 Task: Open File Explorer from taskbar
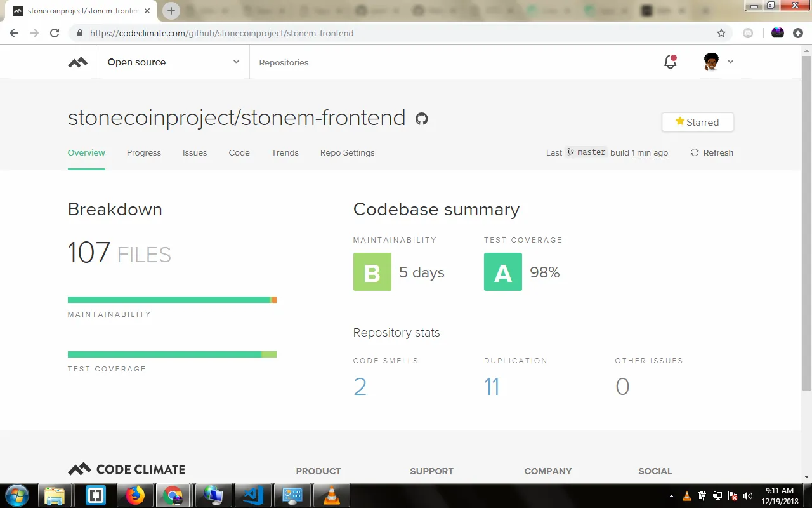coord(55,495)
